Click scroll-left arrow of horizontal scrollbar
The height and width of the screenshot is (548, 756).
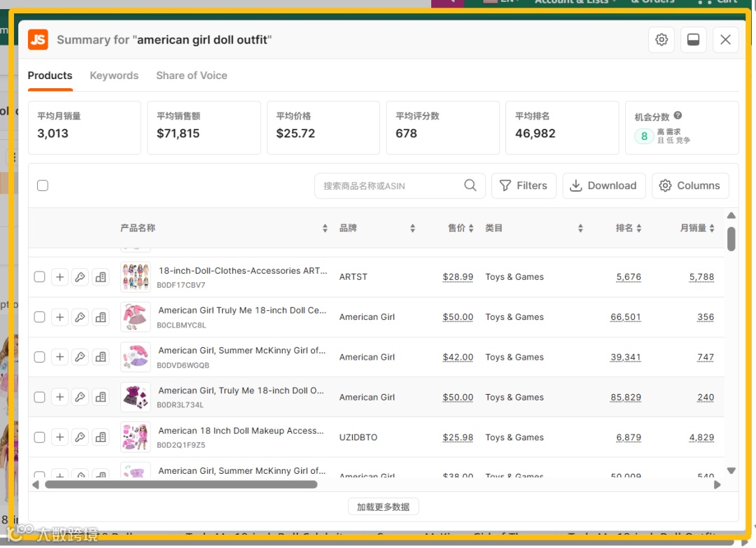36,484
